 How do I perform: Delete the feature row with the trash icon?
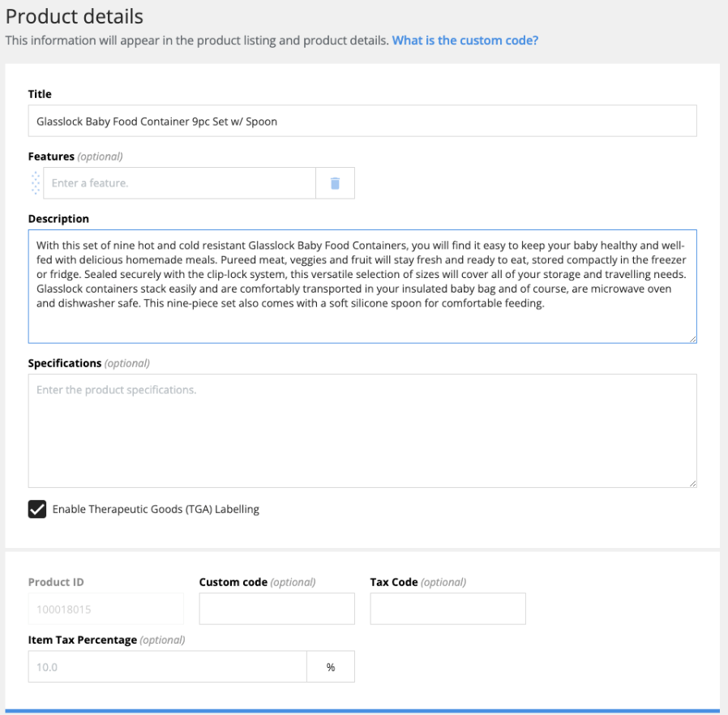(335, 183)
